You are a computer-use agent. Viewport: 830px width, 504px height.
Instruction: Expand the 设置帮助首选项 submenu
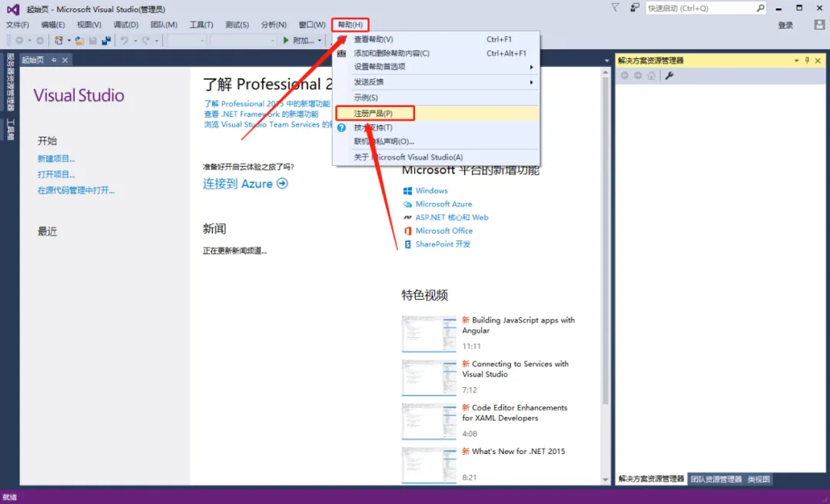tap(531, 68)
